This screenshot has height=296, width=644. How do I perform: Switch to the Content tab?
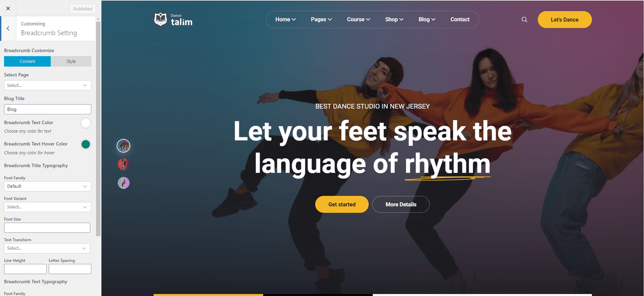tap(27, 61)
